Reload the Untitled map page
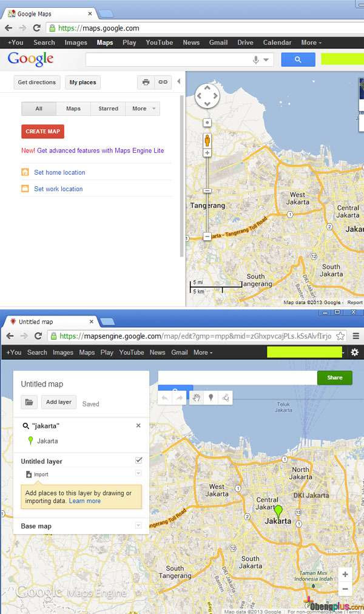 pos(38,336)
